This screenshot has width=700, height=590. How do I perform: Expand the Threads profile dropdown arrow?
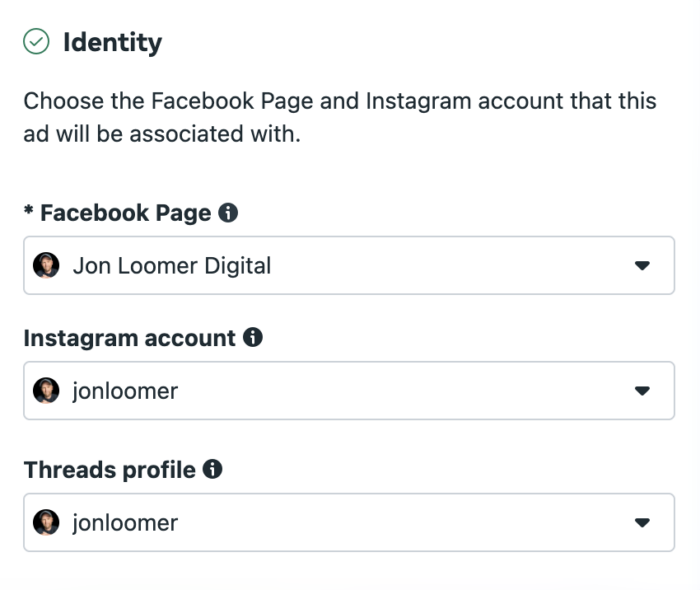[x=642, y=522]
